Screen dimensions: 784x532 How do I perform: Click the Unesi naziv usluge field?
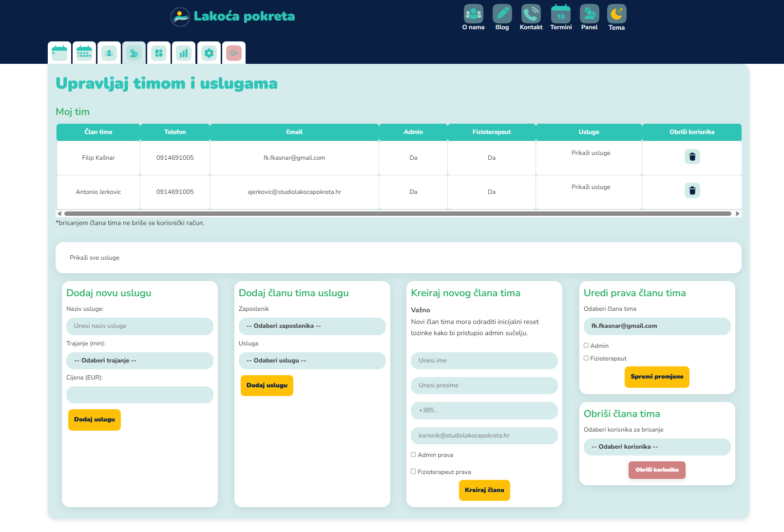[140, 326]
